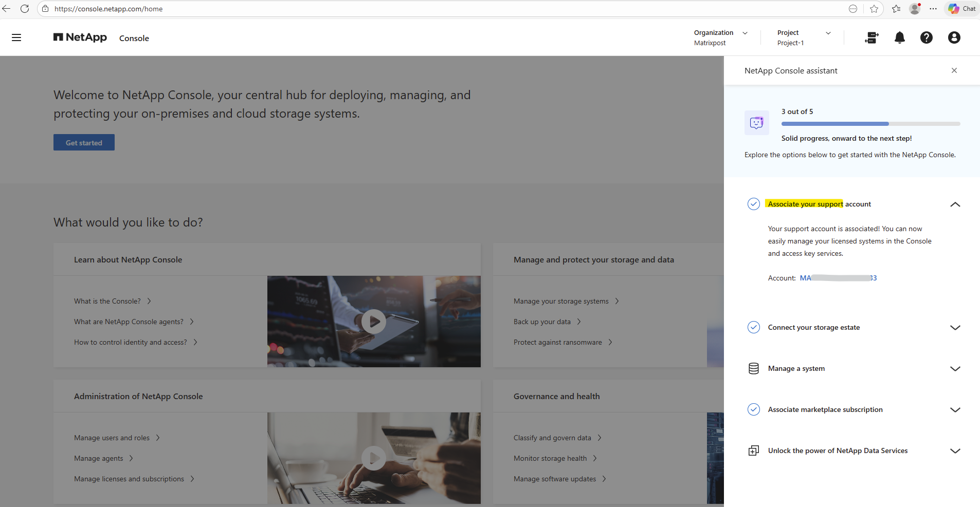Open What are NetApp Console agents? link
980x507 pixels.
coord(134,322)
